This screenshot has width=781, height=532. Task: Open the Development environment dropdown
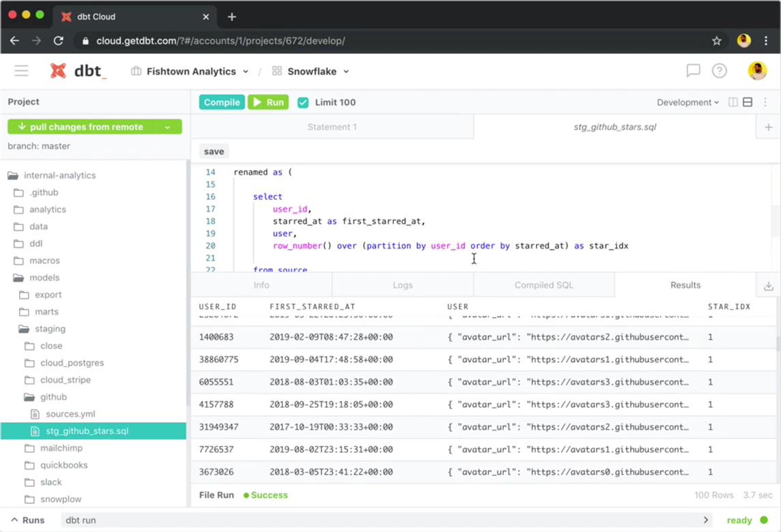coord(686,102)
